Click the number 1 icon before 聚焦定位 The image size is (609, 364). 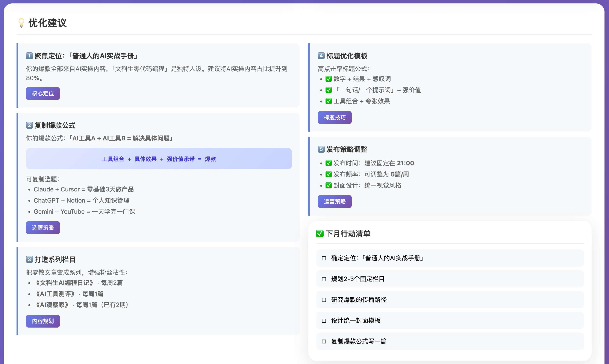29,56
